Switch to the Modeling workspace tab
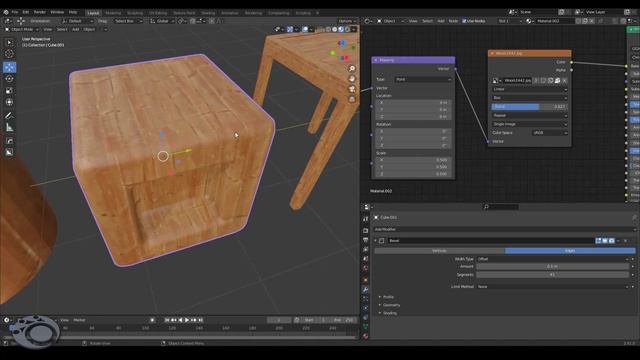The image size is (640, 360). point(113,13)
